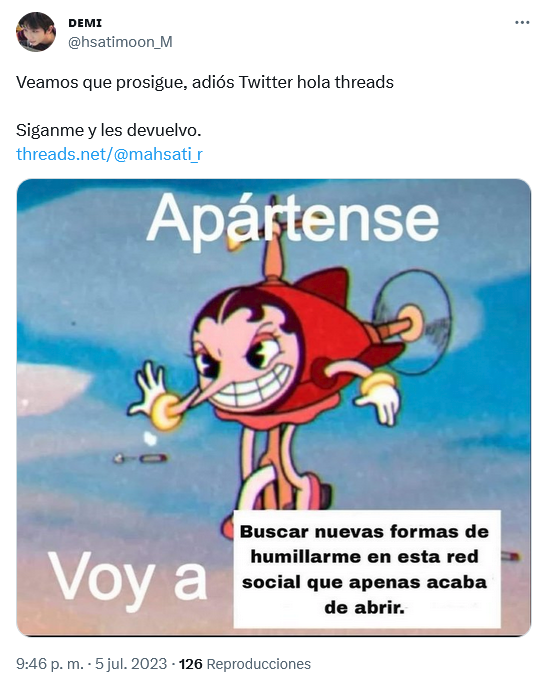Visit the @hsatimoon_M handle
Viewport: 548px width, 684px height.
(120, 42)
